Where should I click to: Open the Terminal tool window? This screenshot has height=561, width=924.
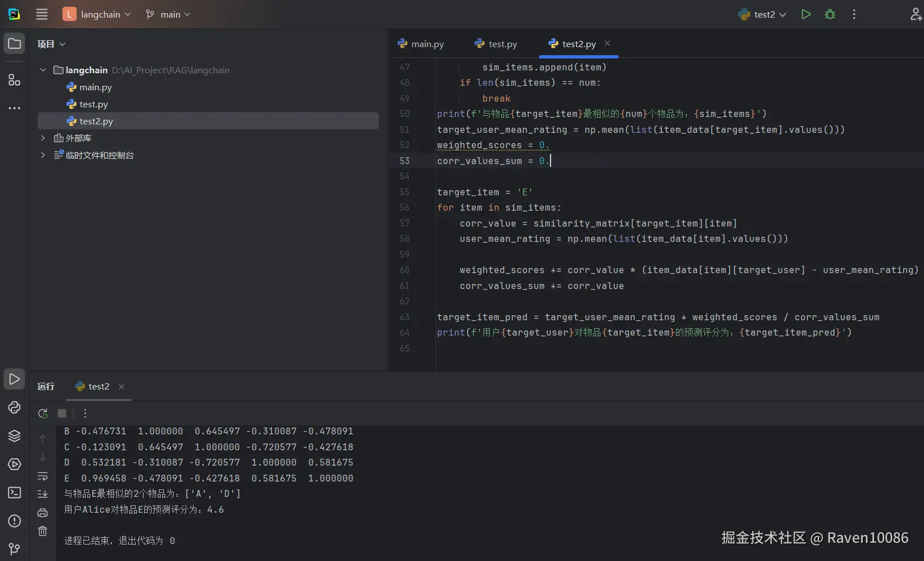[x=14, y=492]
